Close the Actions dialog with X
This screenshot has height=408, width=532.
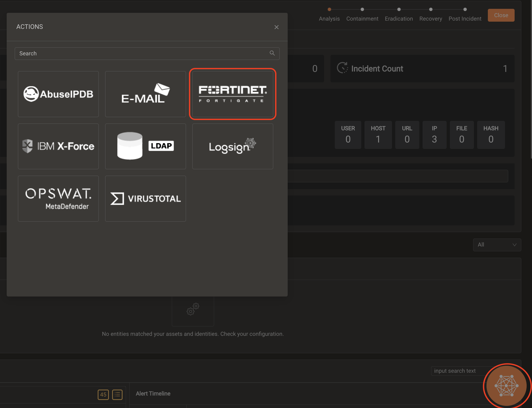point(276,27)
